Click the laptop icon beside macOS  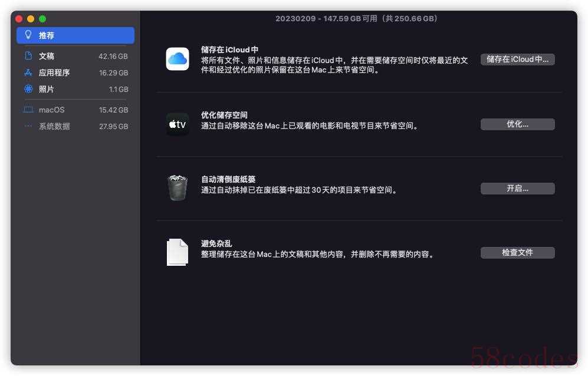28,110
